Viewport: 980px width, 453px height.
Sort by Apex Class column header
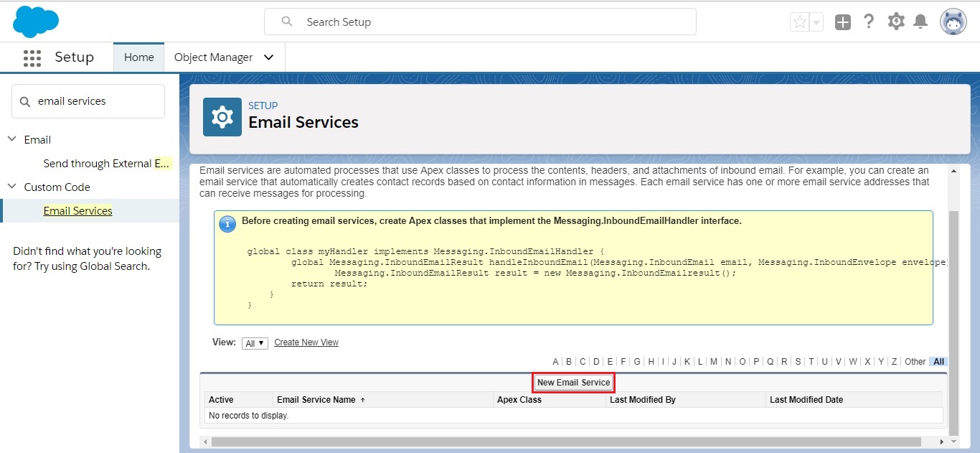[x=519, y=400]
